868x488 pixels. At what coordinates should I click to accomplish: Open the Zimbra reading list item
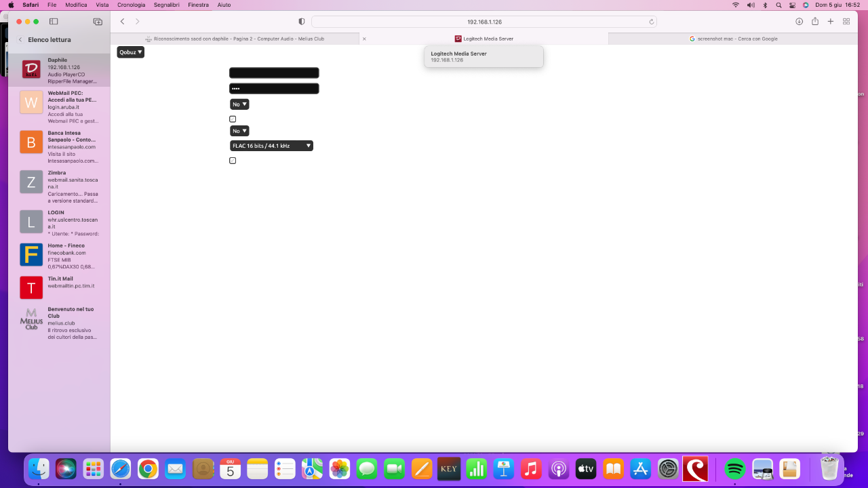[x=59, y=186]
